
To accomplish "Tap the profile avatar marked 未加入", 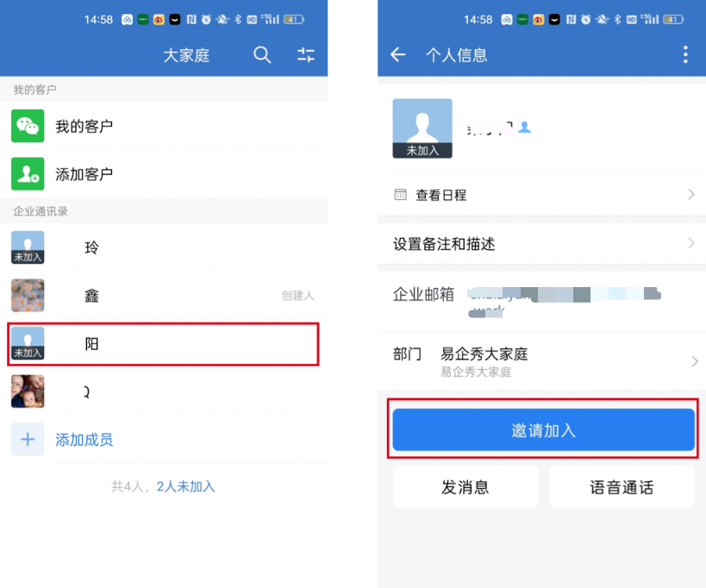I will pyautogui.click(x=422, y=128).
